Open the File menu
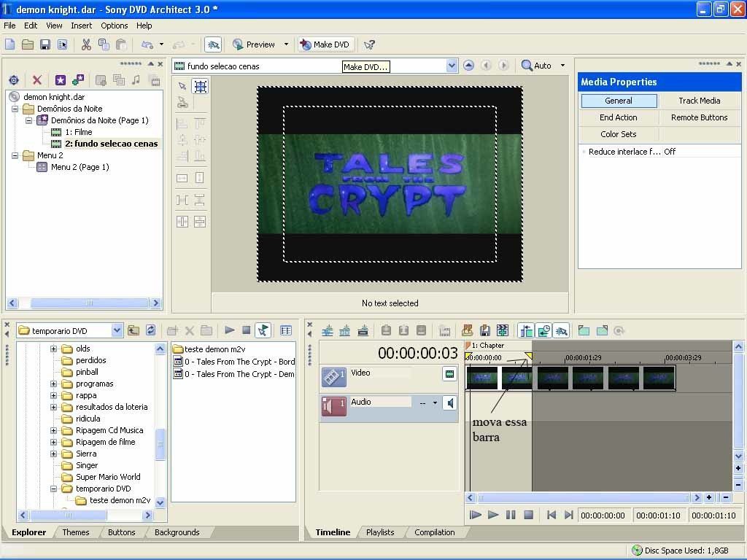The image size is (747, 560). pyautogui.click(x=9, y=26)
